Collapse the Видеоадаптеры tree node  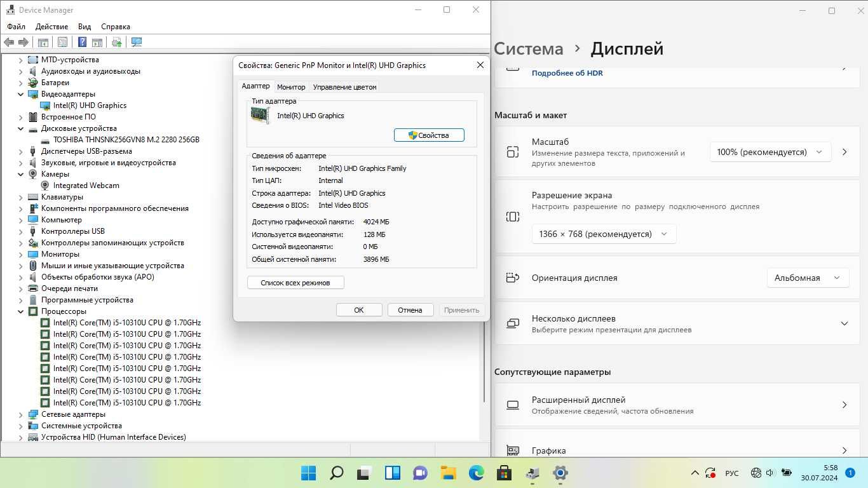[20, 94]
